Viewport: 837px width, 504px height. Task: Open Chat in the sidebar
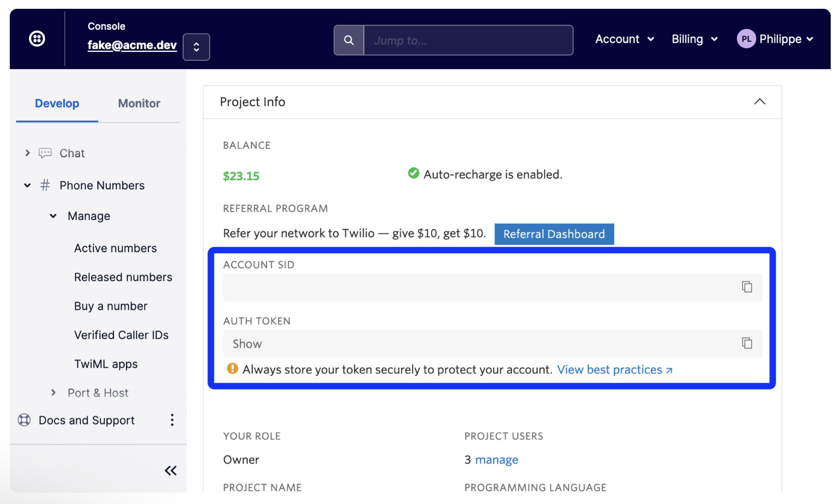coord(72,153)
